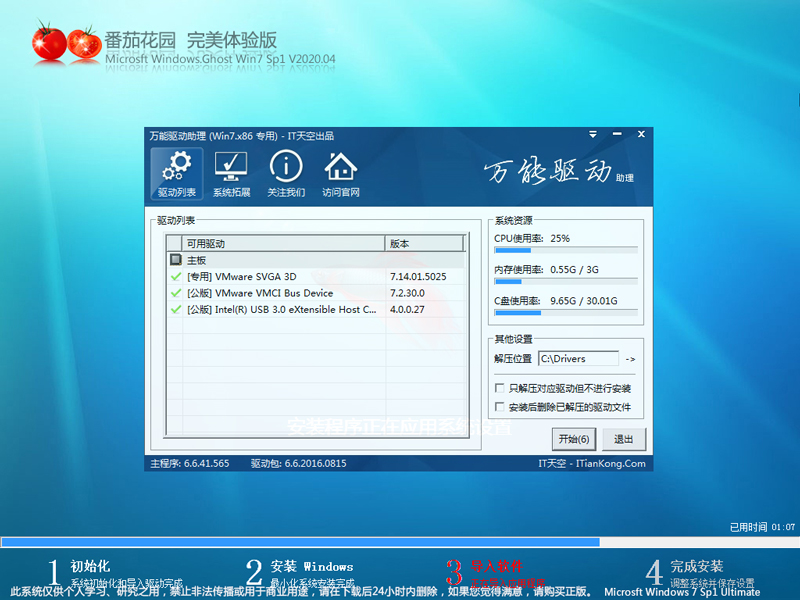Click the CPU 使用率 progress bar
Screen dimensions: 800x600
pos(565,252)
